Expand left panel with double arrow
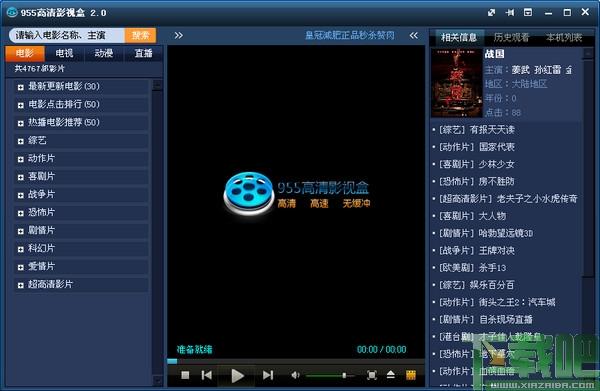 (179, 36)
